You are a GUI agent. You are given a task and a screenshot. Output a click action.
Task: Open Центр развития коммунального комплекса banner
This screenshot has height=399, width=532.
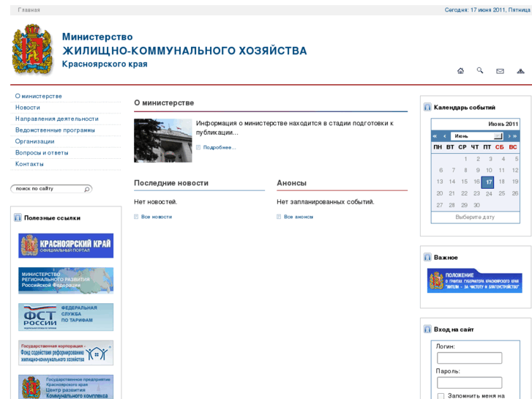66,387
